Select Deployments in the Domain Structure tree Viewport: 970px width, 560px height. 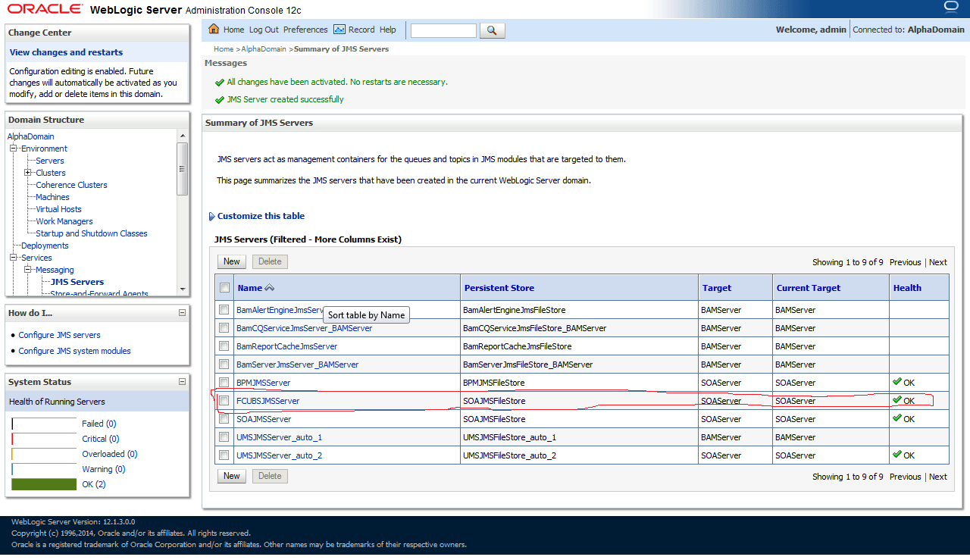coord(45,246)
